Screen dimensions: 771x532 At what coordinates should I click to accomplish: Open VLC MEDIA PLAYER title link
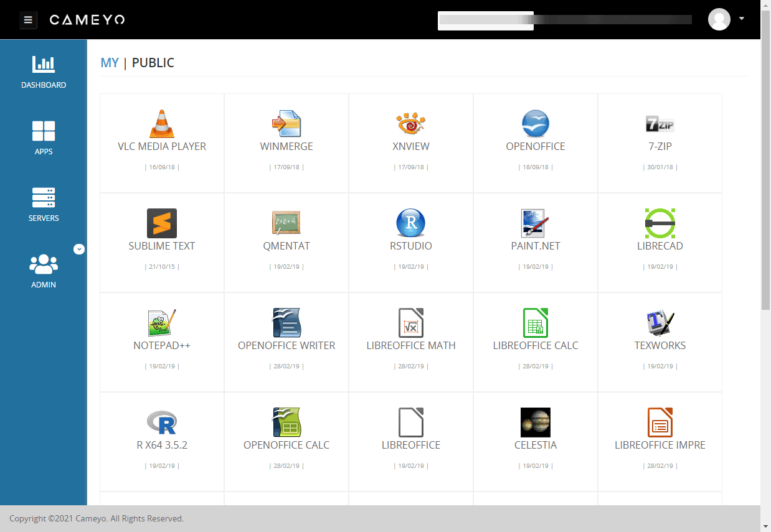pos(162,147)
